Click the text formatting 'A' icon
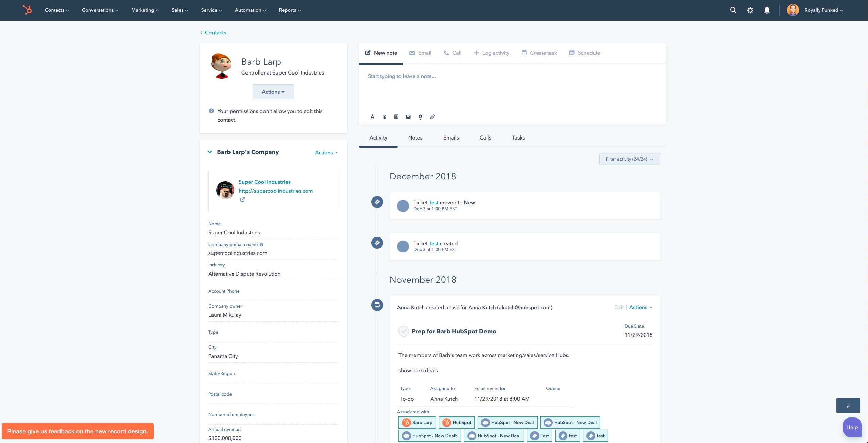 [372, 117]
